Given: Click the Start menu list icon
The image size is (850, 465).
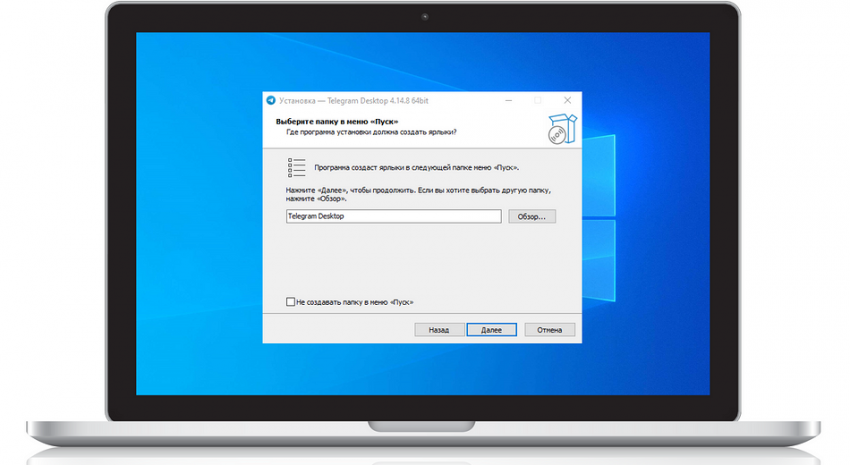Looking at the screenshot, I should (x=297, y=167).
